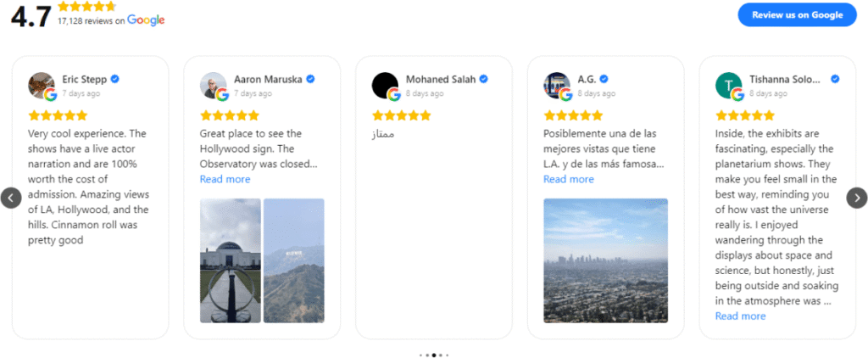Click A.G.'s reviewer avatar

pos(557,85)
